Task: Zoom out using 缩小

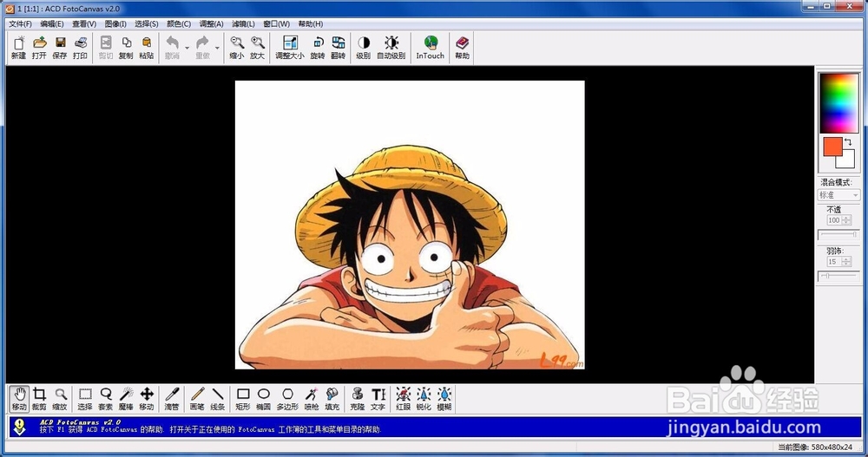Action: 237,48
